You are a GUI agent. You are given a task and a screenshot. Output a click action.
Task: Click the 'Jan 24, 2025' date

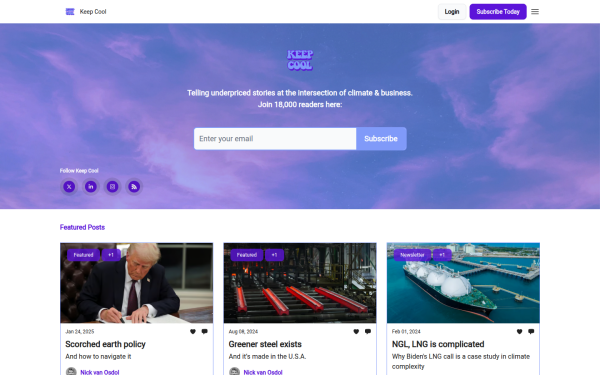click(x=80, y=331)
